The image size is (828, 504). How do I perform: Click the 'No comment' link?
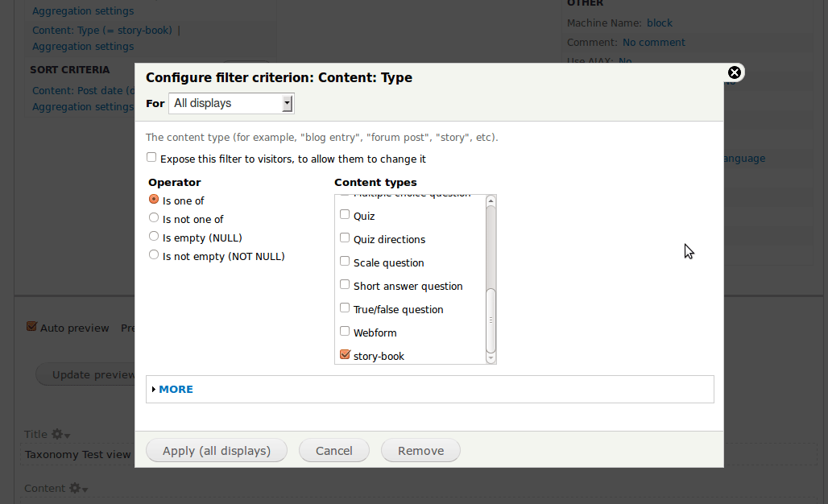(654, 43)
